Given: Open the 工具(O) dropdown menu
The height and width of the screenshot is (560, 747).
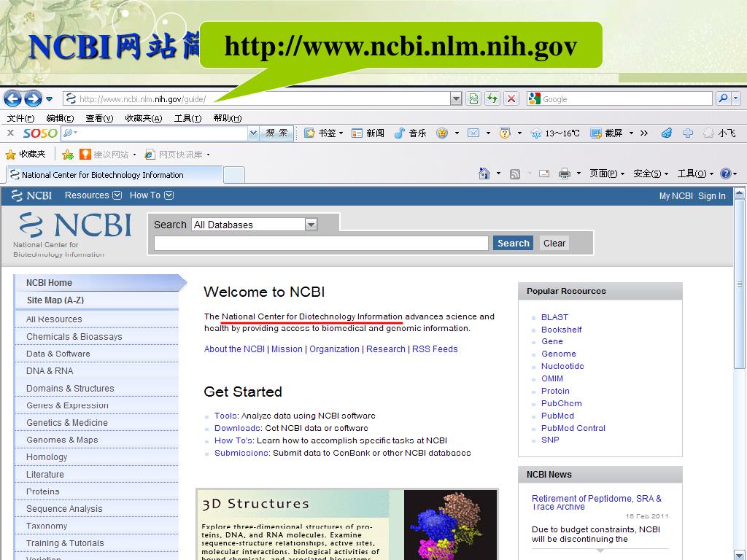Looking at the screenshot, I should click(x=695, y=174).
